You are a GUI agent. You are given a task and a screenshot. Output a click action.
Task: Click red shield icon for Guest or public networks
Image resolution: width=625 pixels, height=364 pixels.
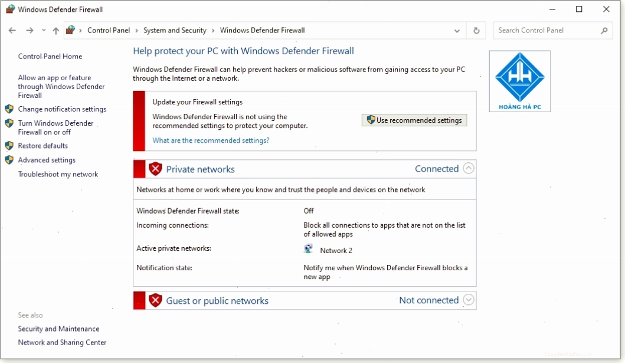click(x=155, y=300)
